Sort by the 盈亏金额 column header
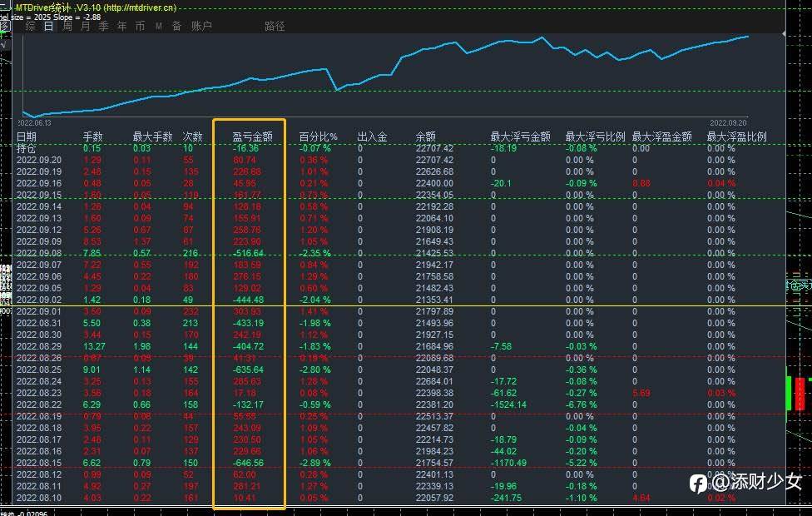 pos(251,136)
